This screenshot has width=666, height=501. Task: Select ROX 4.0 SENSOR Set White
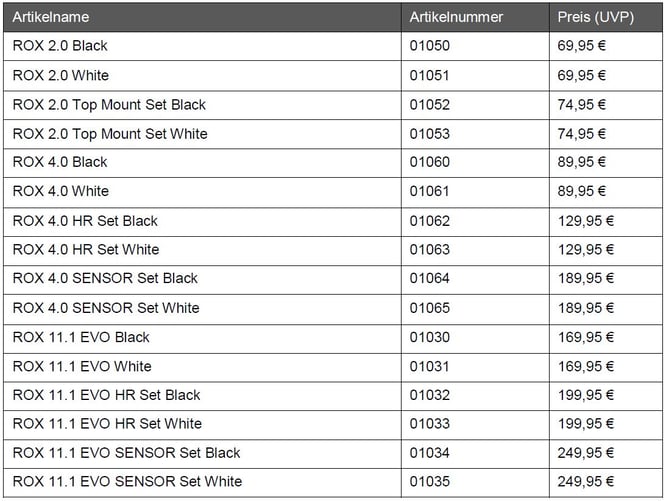tap(106, 308)
